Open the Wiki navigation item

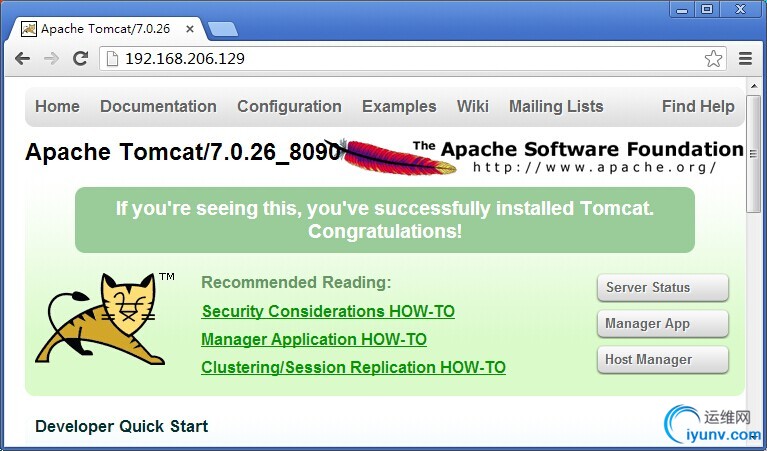[x=473, y=106]
